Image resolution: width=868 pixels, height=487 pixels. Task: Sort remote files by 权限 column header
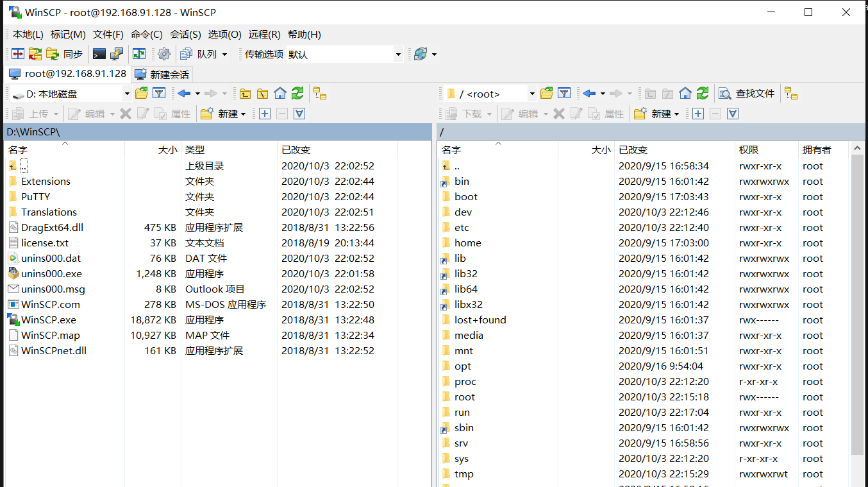767,150
